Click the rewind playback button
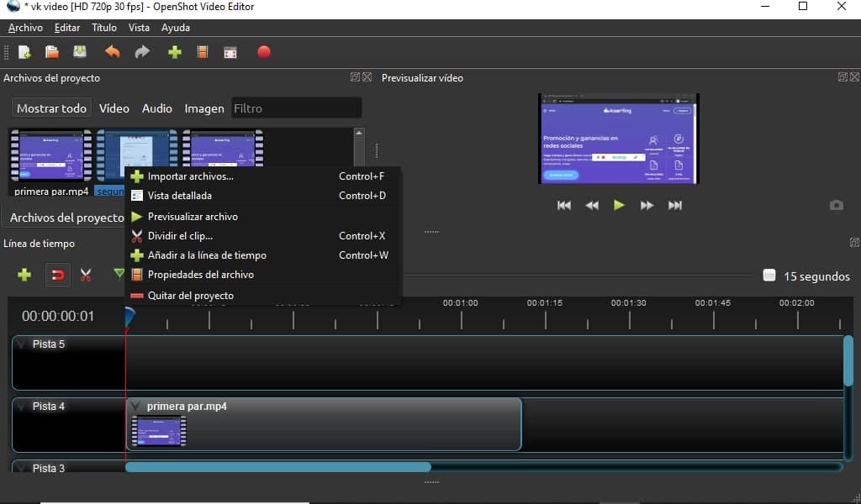 (592, 205)
